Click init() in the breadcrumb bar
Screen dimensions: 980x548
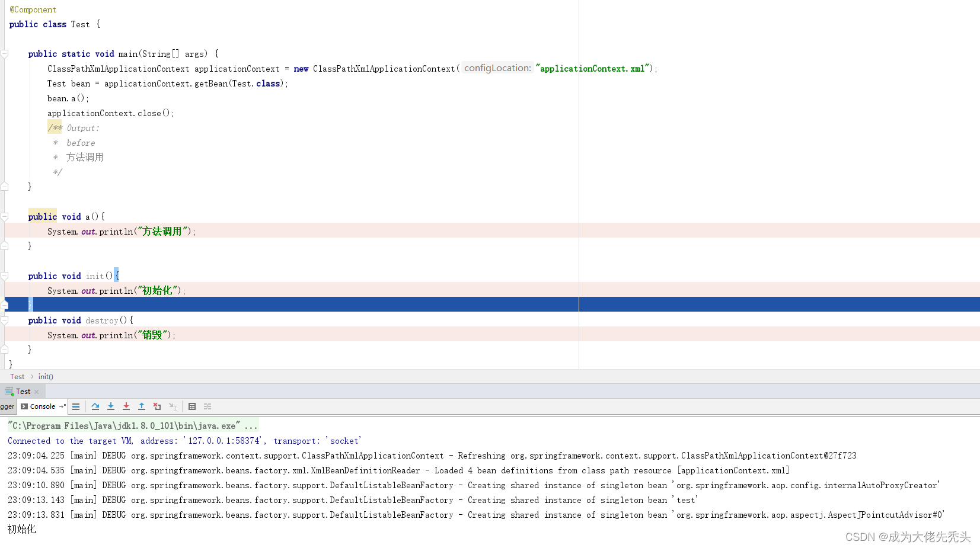46,377
